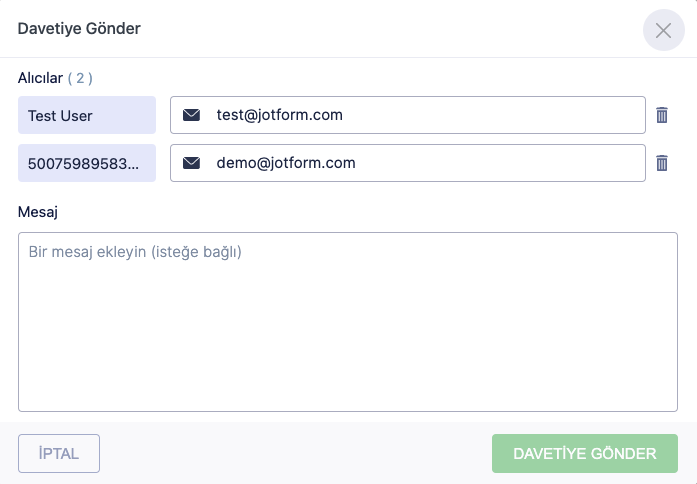The width and height of the screenshot is (697, 484).
Task: Close the Davetiye Gönder dialog
Action: tap(663, 30)
